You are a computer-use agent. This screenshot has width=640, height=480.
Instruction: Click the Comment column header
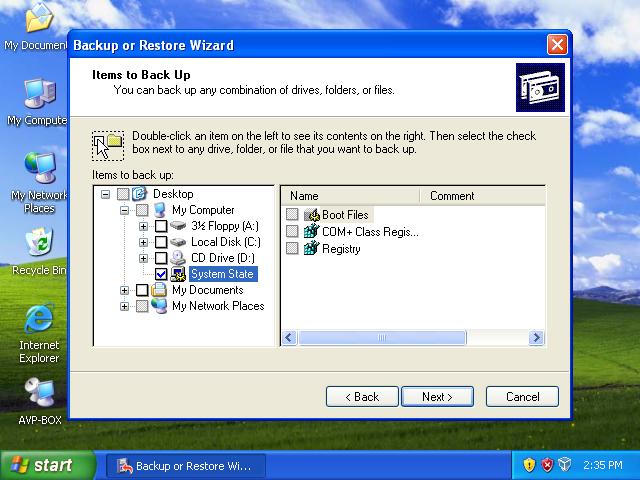click(x=483, y=196)
